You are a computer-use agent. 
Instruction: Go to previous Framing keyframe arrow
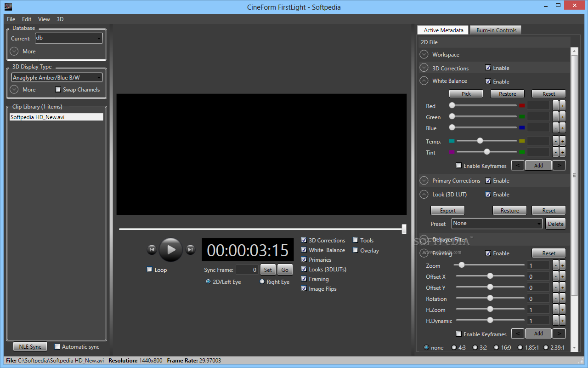click(x=517, y=333)
